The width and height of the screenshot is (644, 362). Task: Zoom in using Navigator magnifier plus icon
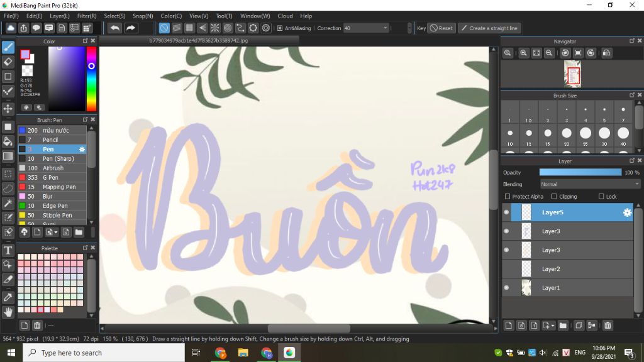523,53
